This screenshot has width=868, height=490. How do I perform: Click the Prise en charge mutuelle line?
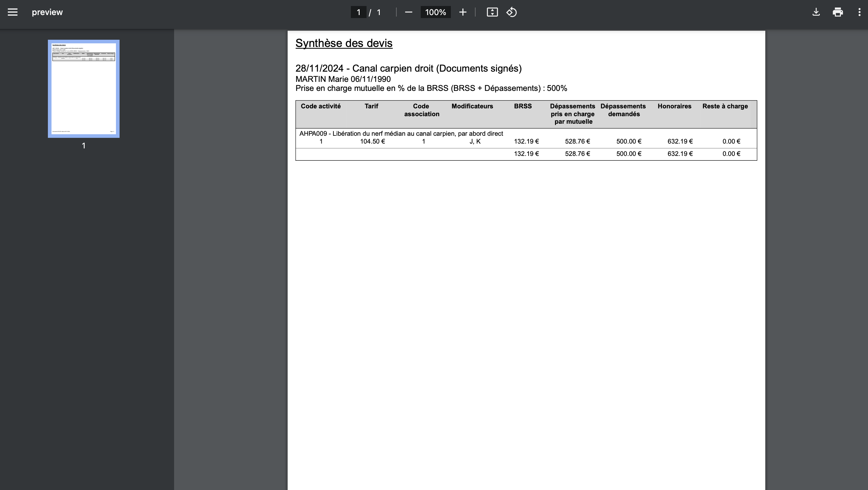coord(431,88)
